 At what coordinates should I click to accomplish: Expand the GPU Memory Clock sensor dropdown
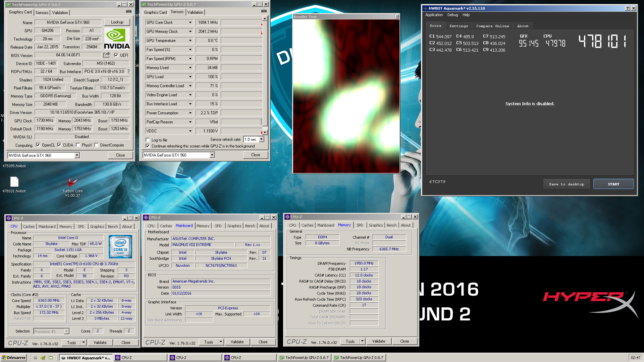click(190, 32)
